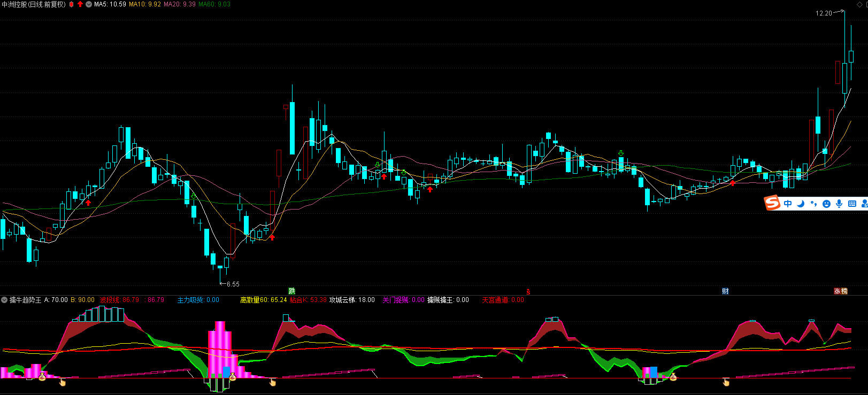Click the A: 70.00 parameter label

[56, 300]
